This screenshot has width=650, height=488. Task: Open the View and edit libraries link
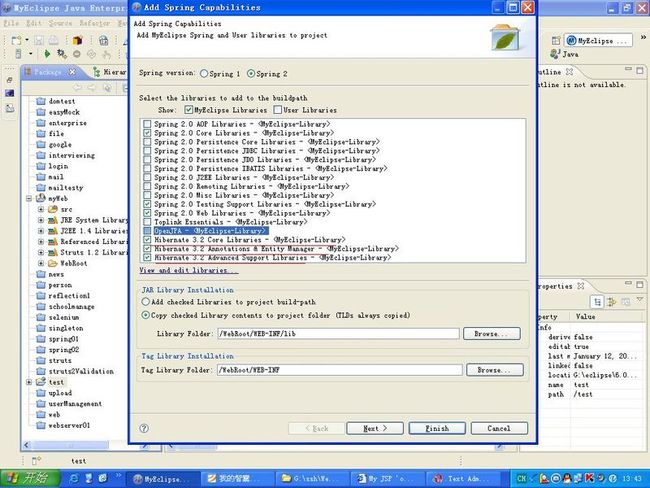pos(189,270)
